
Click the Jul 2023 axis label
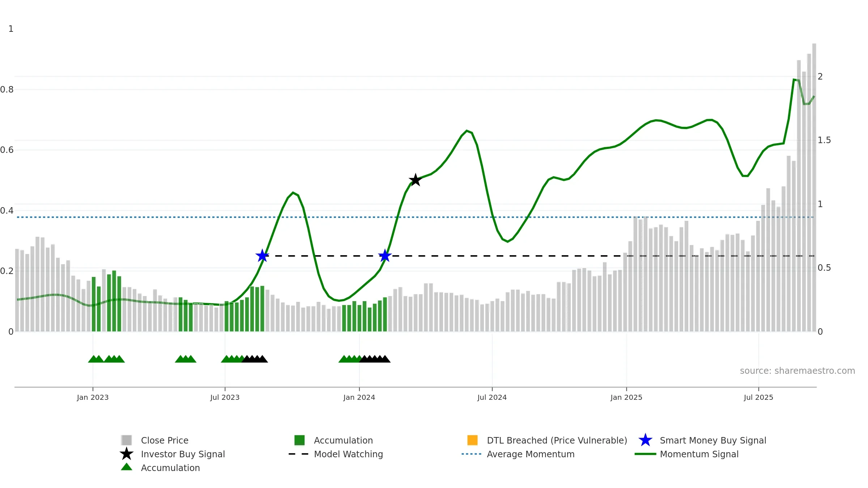point(225,397)
